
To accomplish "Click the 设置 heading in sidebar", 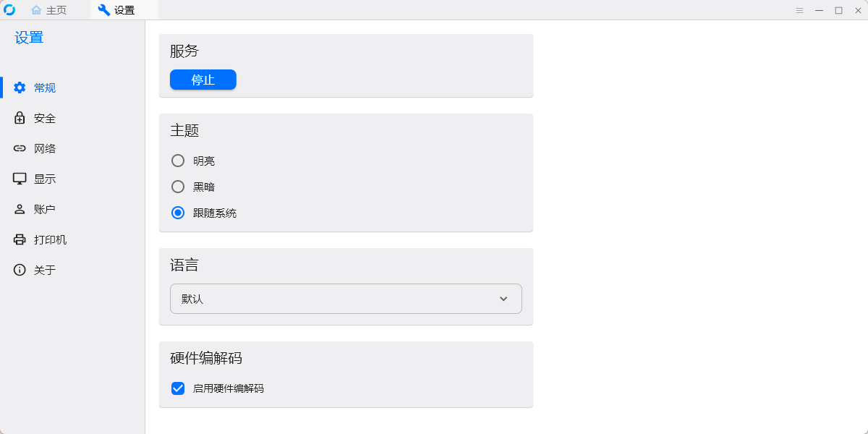I will tap(29, 38).
